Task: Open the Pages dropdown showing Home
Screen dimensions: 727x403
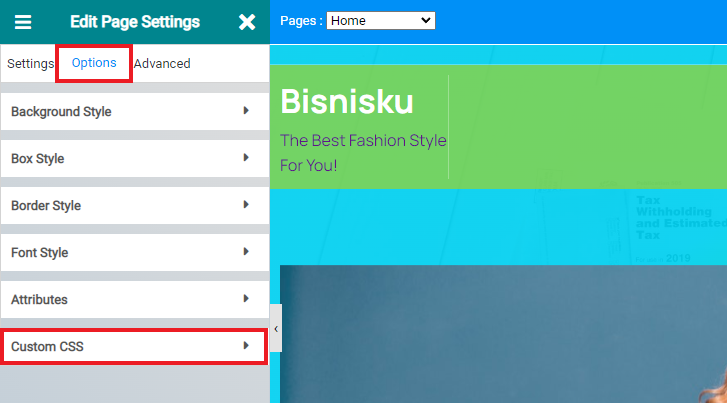Action: [x=380, y=20]
